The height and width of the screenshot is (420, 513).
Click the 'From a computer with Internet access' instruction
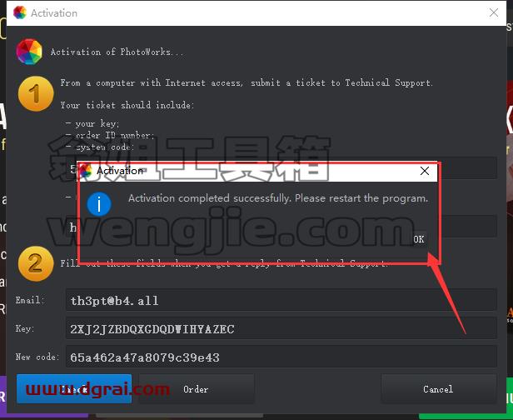click(x=247, y=82)
